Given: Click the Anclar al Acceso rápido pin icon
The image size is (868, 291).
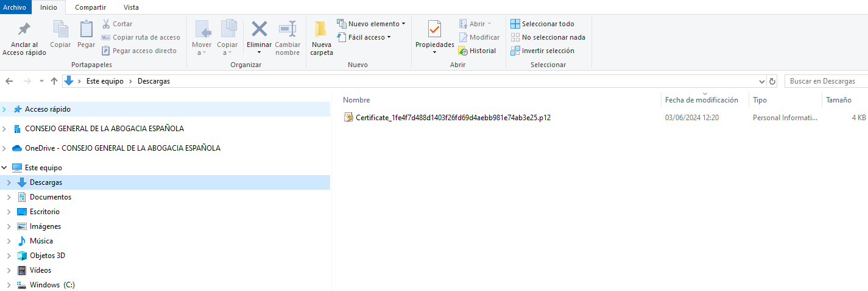Looking at the screenshot, I should [24, 29].
